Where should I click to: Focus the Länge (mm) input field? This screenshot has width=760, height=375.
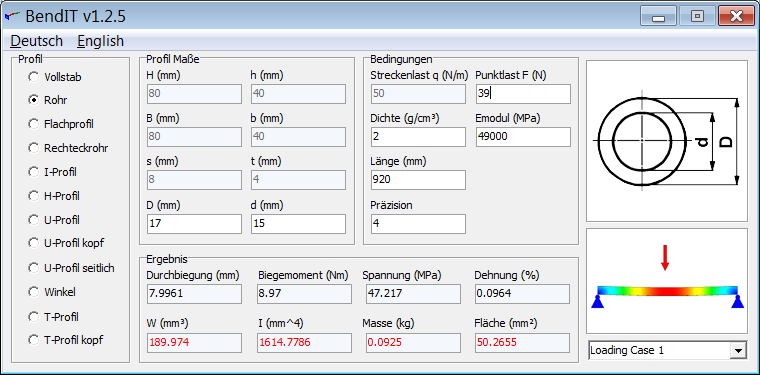pos(418,180)
